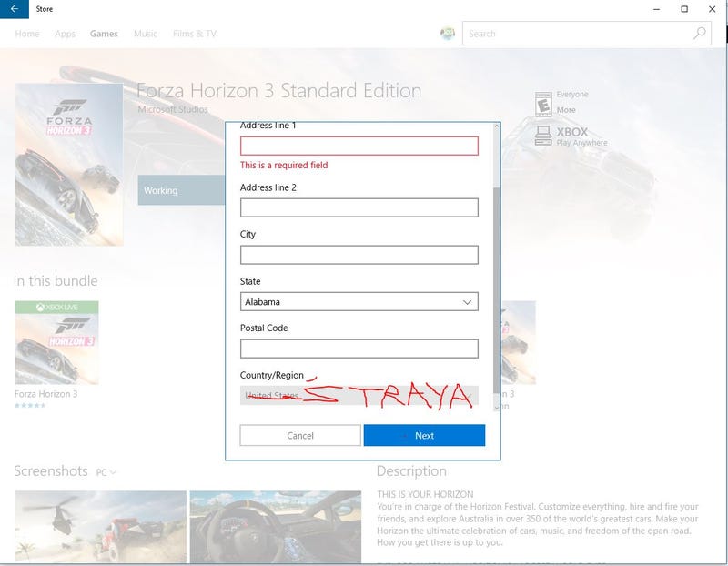Image resolution: width=728 pixels, height=566 pixels.
Task: Open the Home tab
Action: [27, 34]
